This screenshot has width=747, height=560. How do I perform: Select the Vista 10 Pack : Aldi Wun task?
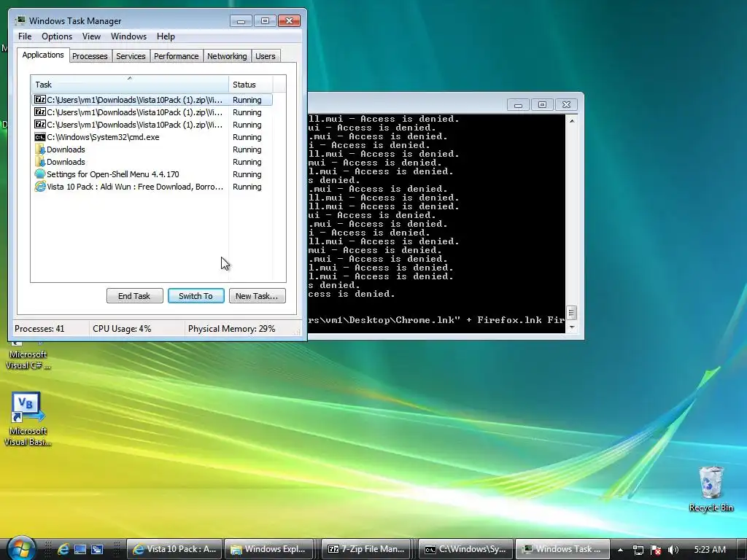click(152, 187)
